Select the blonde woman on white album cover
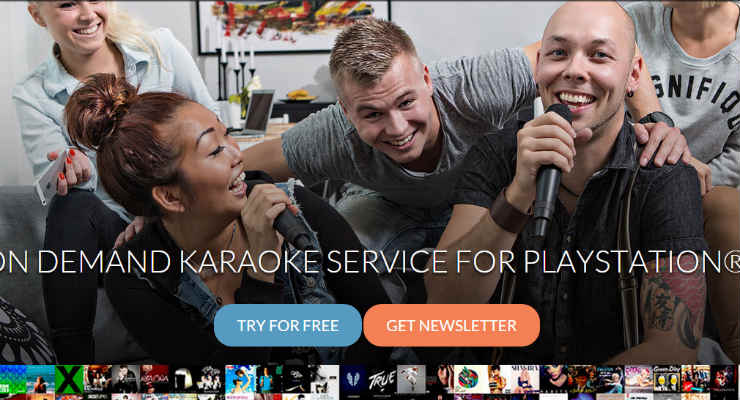740x400 pixels. click(525, 379)
